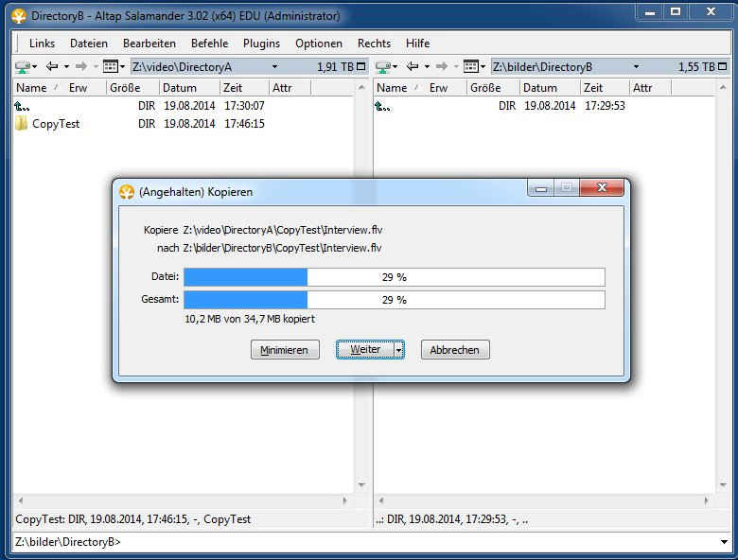Click 17:29:53 time in right panel
The width and height of the screenshot is (738, 560).
(x=605, y=106)
